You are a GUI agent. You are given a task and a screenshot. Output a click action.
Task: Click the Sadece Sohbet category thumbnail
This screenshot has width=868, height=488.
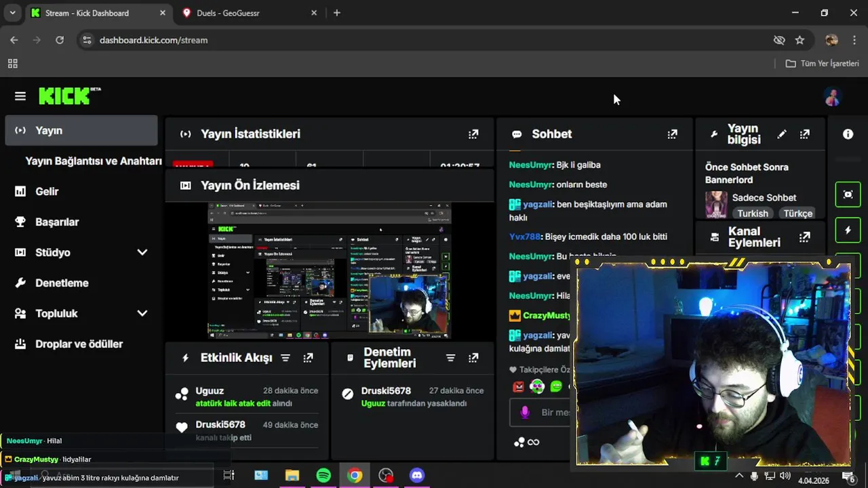point(716,205)
